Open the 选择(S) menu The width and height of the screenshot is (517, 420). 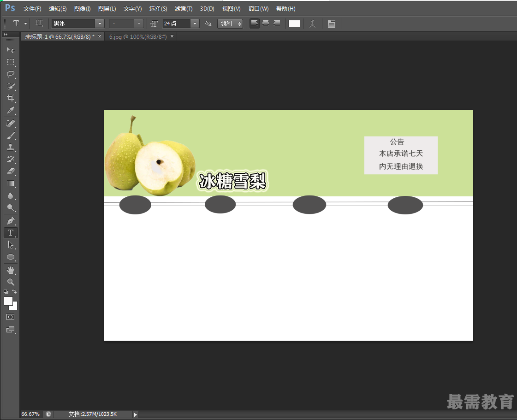tap(158, 9)
